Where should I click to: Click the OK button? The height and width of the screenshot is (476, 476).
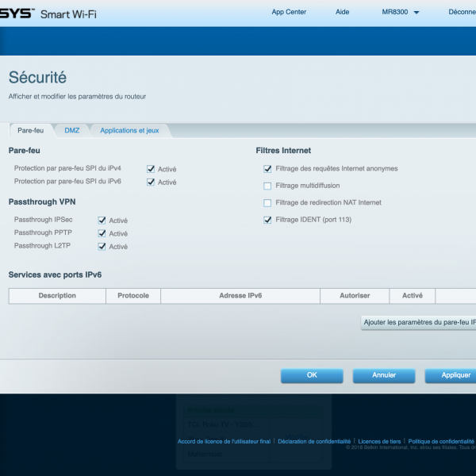click(x=312, y=375)
